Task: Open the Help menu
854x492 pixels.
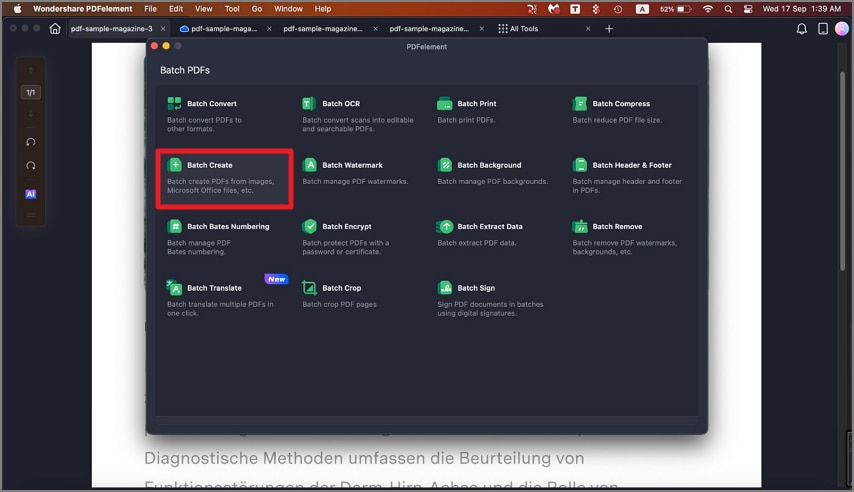Action: 322,9
